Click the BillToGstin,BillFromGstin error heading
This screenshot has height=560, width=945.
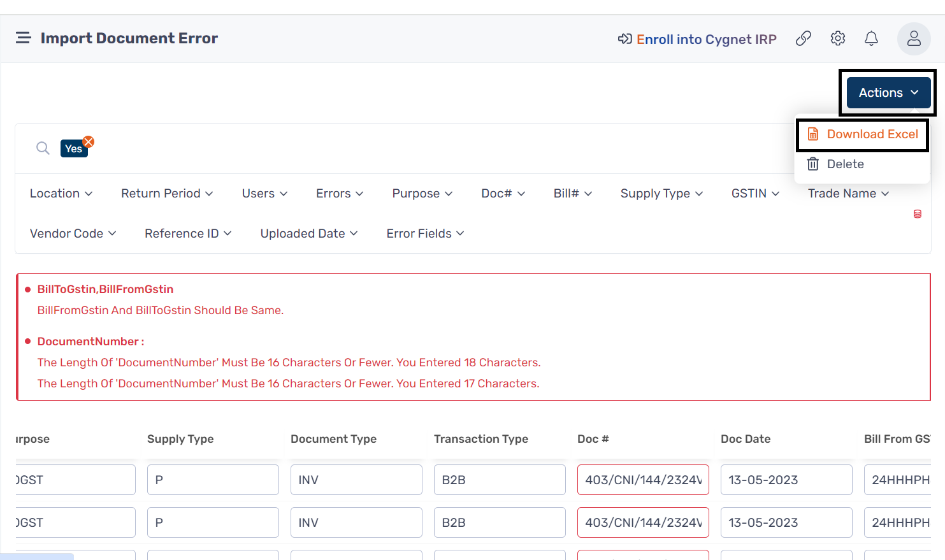pyautogui.click(x=105, y=289)
